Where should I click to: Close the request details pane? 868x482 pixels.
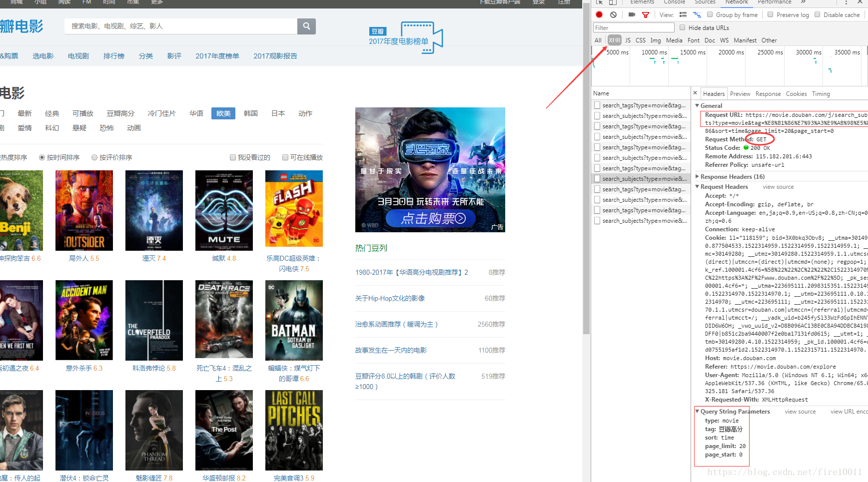[x=695, y=93]
